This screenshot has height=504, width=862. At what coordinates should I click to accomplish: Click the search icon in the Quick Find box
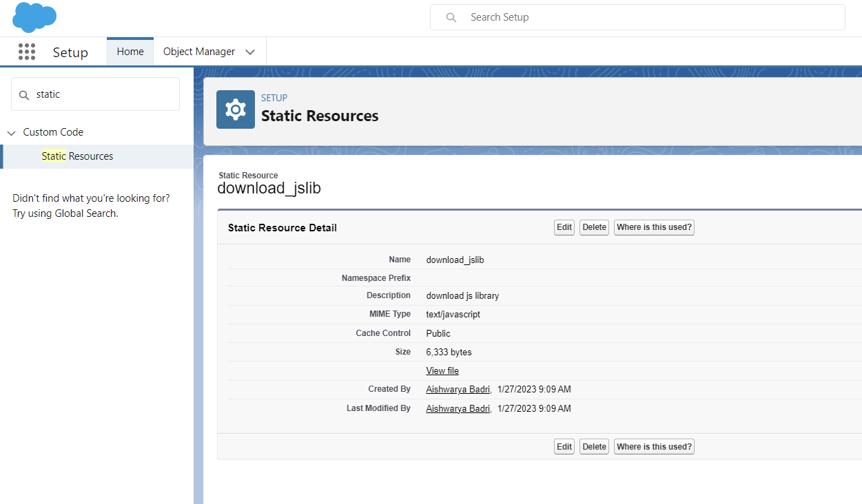tap(23, 94)
